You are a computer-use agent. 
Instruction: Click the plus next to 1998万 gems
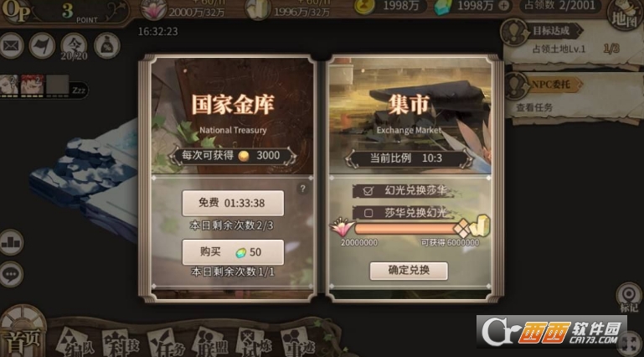504,6
